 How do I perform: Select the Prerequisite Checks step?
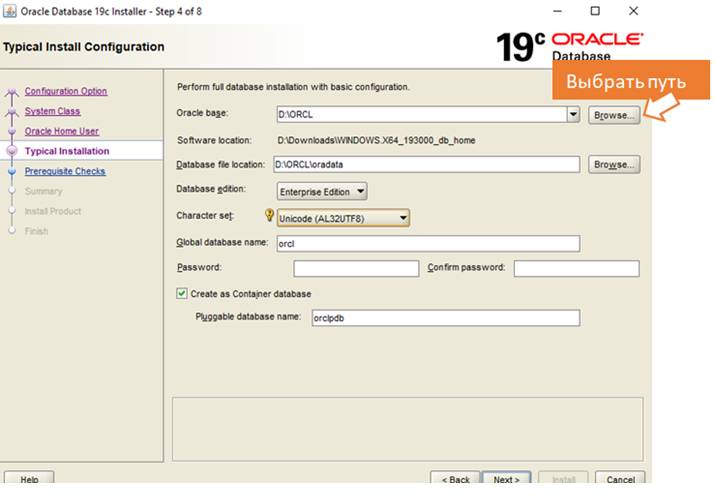64,171
